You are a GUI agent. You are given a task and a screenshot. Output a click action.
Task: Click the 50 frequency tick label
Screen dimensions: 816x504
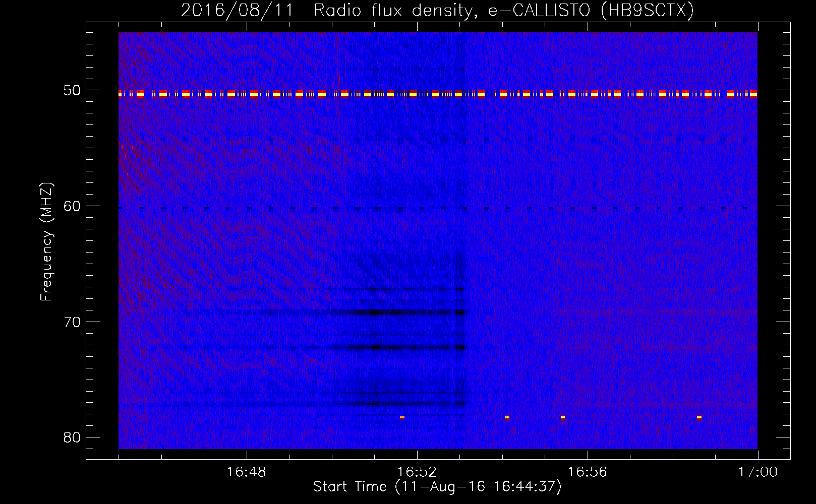tap(72, 90)
